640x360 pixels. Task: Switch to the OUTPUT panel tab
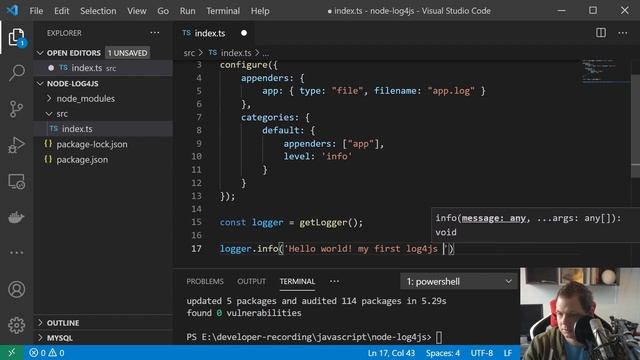coord(251,281)
